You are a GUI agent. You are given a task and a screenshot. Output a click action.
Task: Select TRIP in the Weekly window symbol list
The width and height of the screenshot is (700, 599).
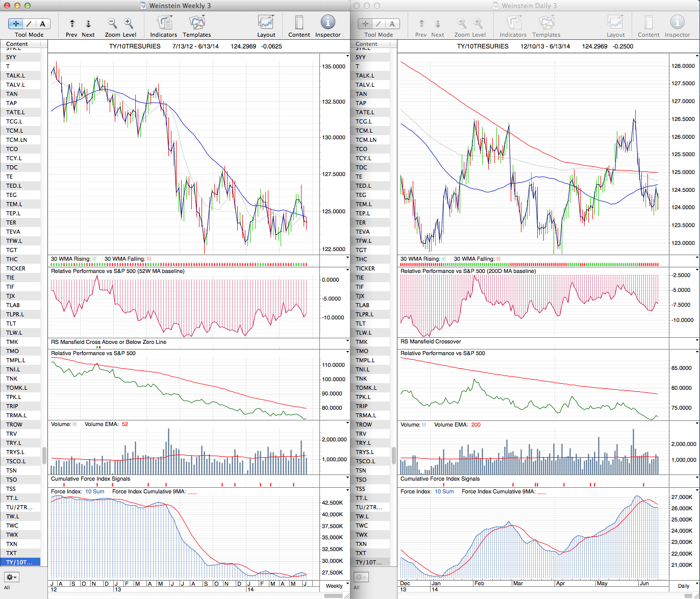(12, 406)
